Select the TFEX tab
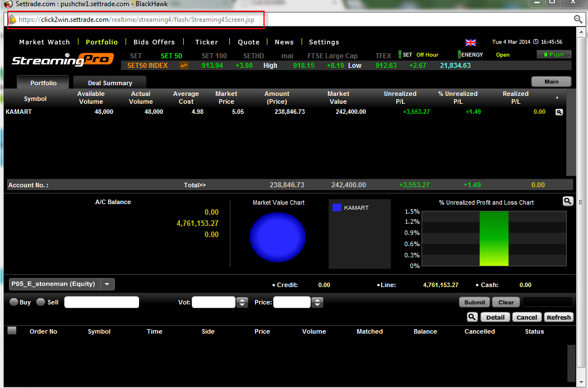Screen dimensions: 588x388 383,56
